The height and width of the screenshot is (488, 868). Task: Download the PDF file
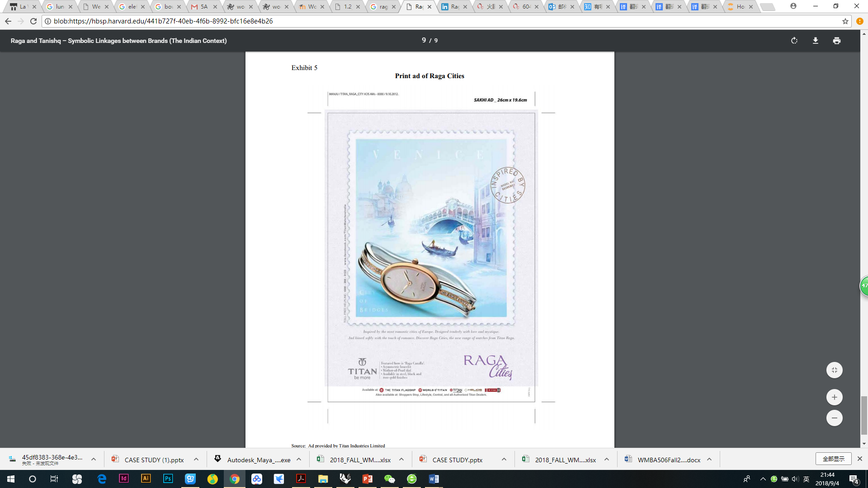tap(816, 41)
